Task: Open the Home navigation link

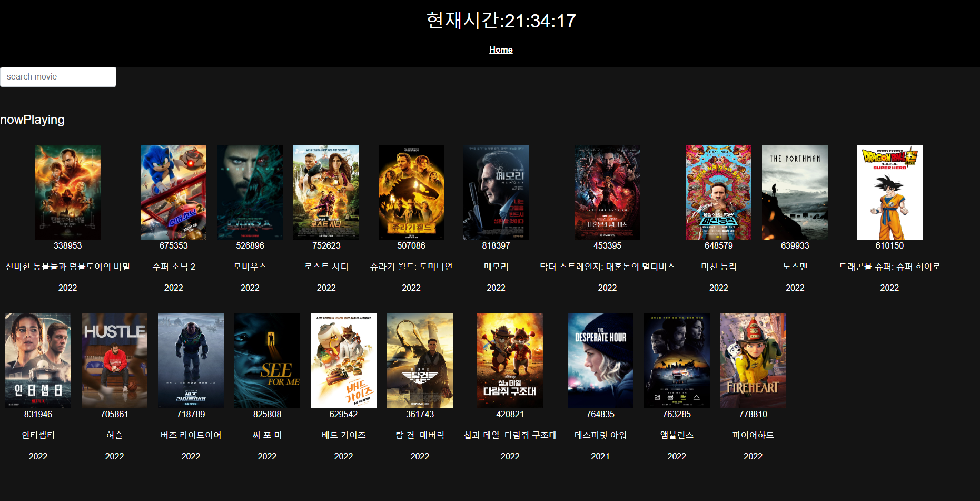Action: 500,50
